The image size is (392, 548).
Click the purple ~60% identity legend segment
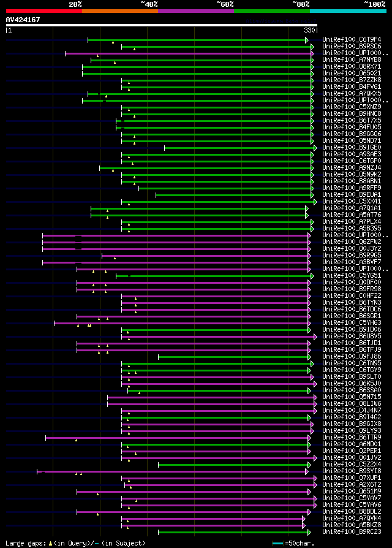196,11
